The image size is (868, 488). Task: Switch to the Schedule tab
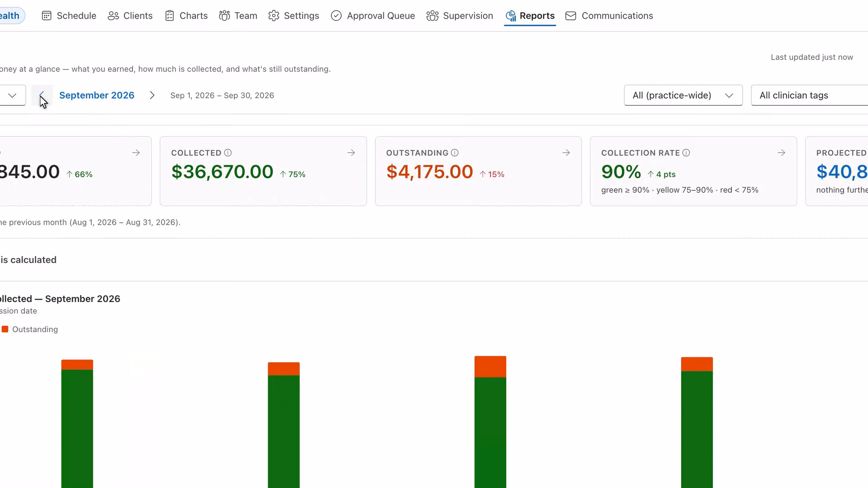pos(69,16)
